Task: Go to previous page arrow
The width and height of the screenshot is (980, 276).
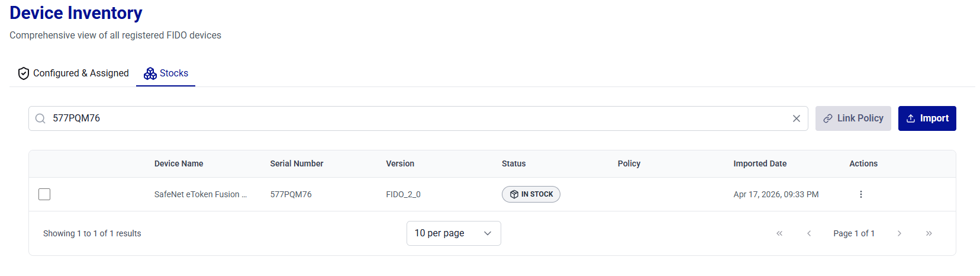Action: (x=809, y=233)
